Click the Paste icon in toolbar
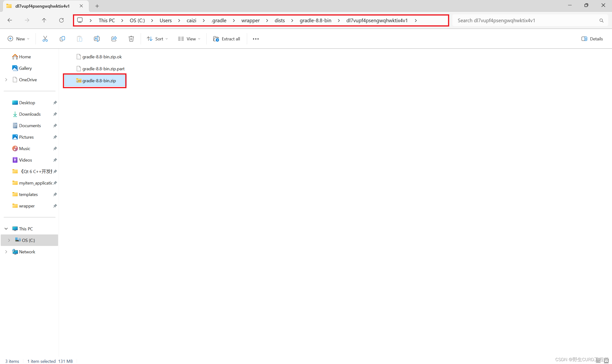Image resolution: width=612 pixels, height=364 pixels. (79, 39)
